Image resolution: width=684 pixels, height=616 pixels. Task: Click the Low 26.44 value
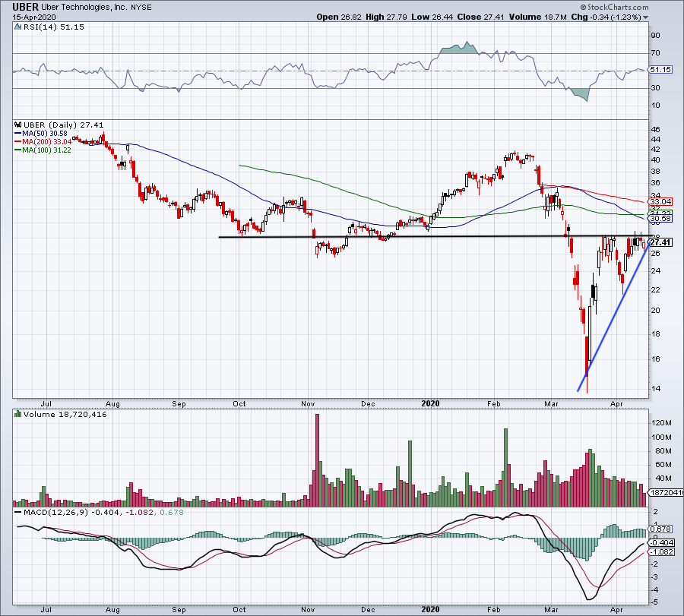pyautogui.click(x=432, y=17)
